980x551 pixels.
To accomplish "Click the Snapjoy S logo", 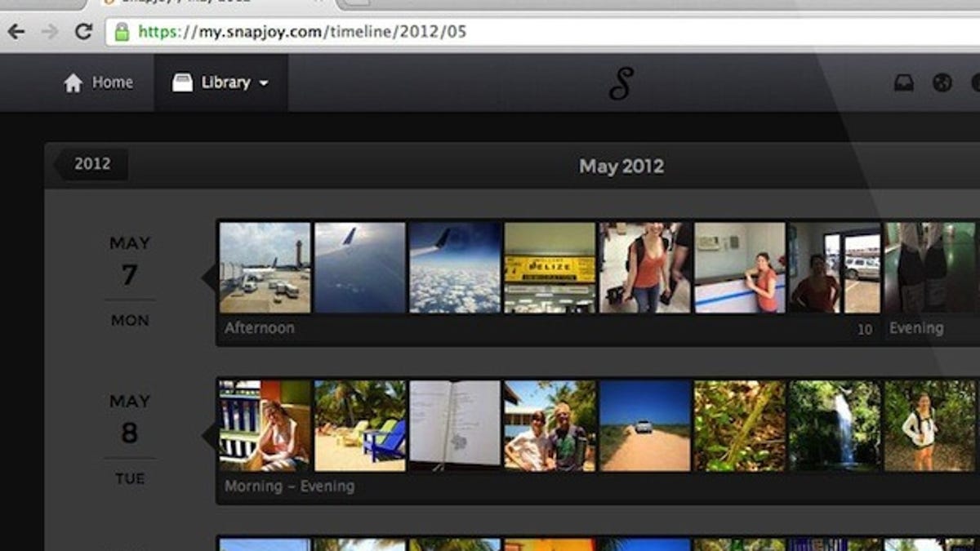I will click(x=621, y=83).
